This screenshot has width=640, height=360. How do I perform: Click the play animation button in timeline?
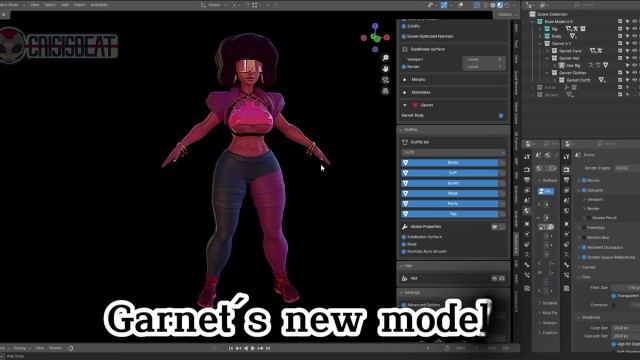pyautogui.click(x=253, y=348)
